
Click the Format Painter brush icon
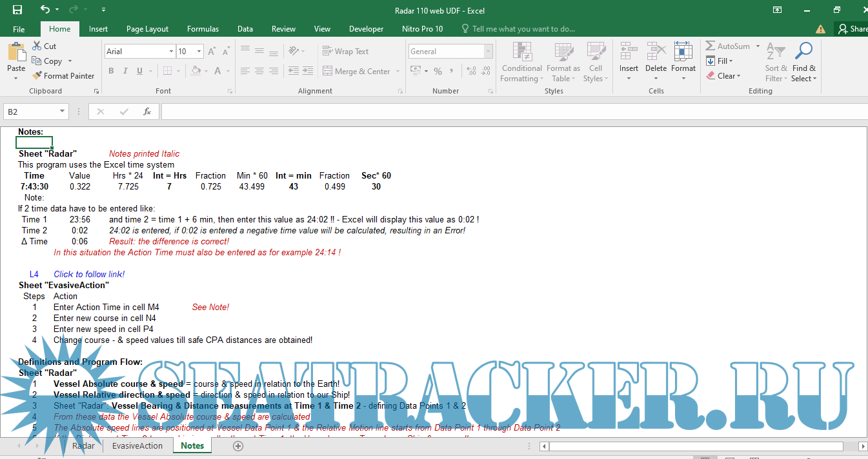coord(37,76)
